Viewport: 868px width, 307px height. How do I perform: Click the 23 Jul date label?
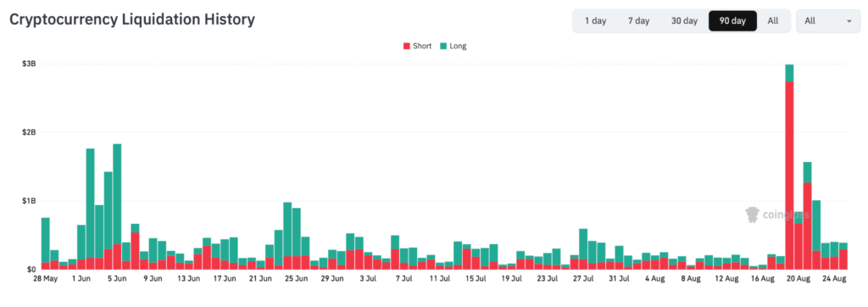pyautogui.click(x=548, y=279)
